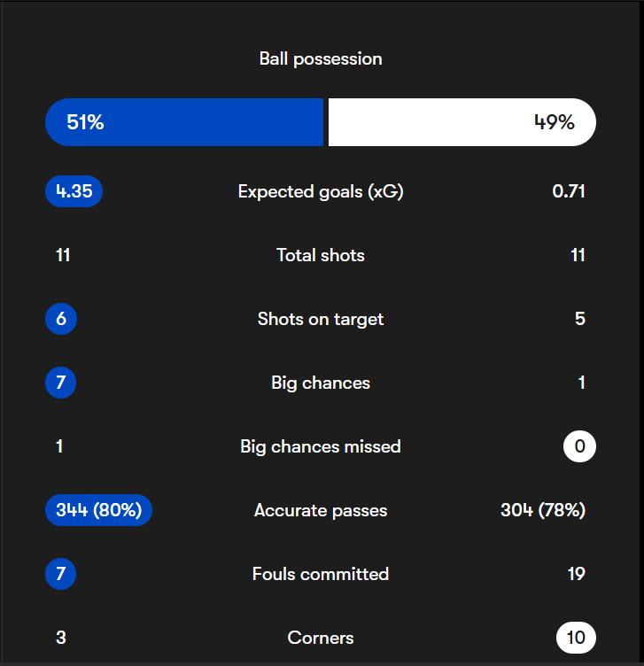
Task: Select the Big chances label
Action: tap(321, 383)
